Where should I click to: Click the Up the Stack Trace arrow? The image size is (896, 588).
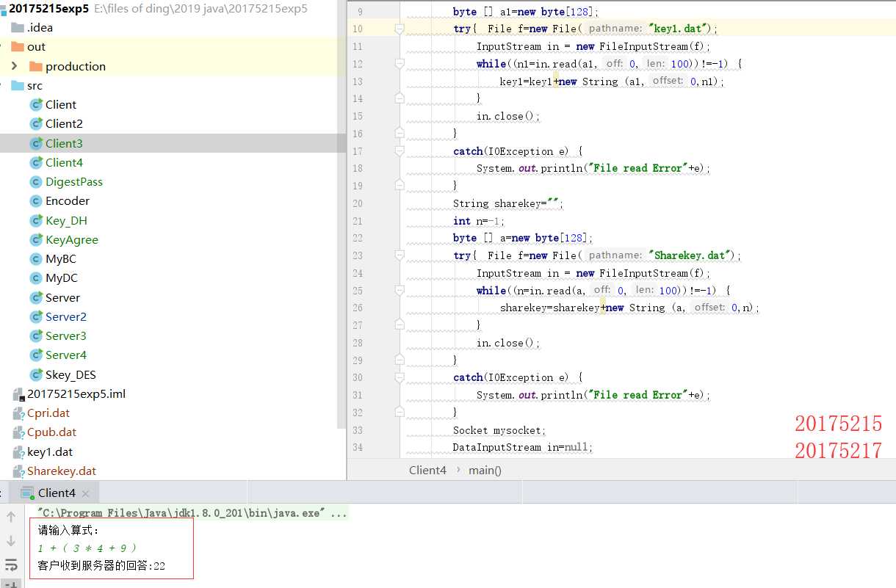pos(11,517)
